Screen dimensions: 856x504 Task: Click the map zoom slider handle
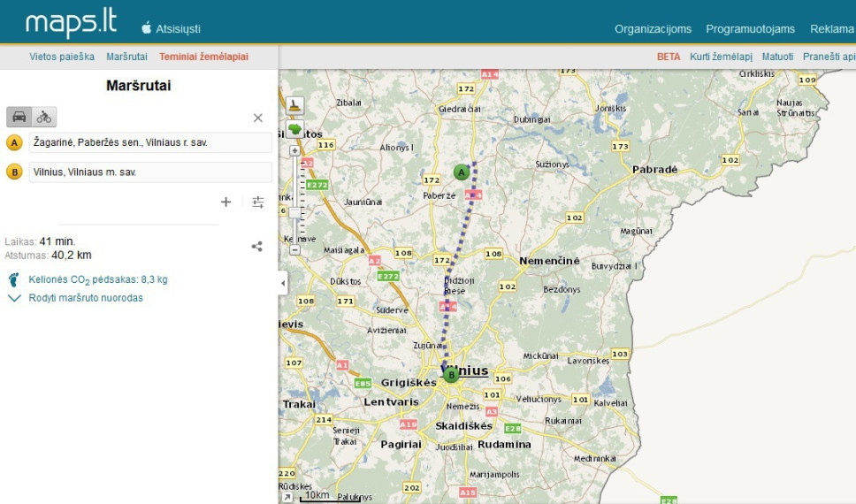294,213
